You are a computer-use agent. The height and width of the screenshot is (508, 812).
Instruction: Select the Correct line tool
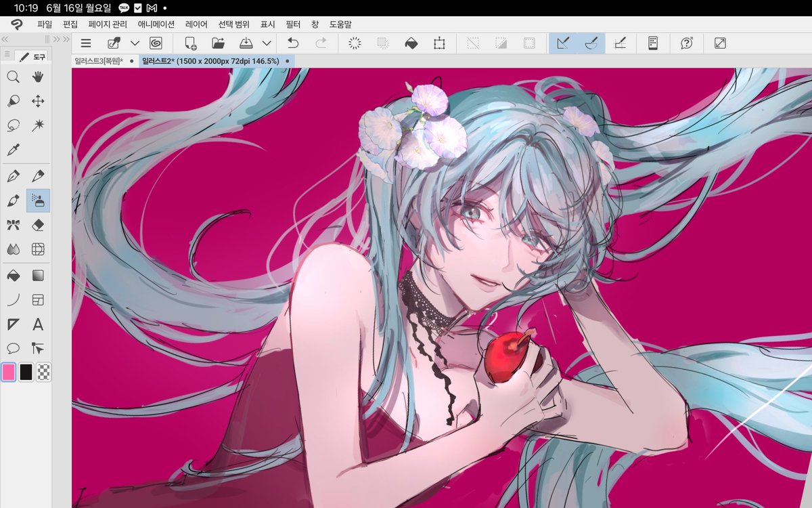(38, 348)
